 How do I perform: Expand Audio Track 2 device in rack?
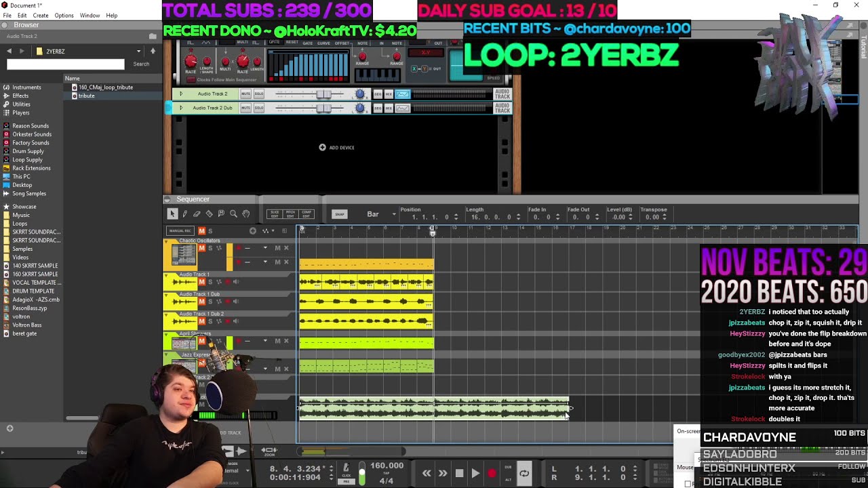point(180,94)
